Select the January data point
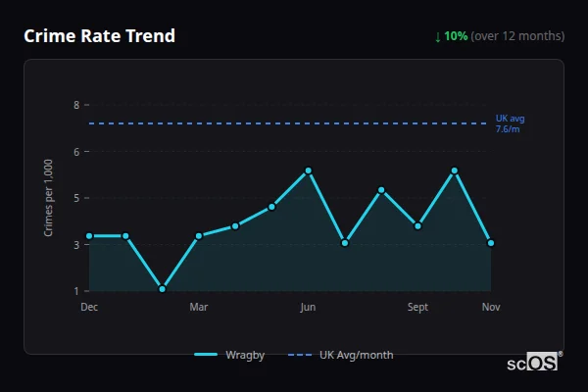Viewport: 588px width, 392px height. click(x=125, y=236)
